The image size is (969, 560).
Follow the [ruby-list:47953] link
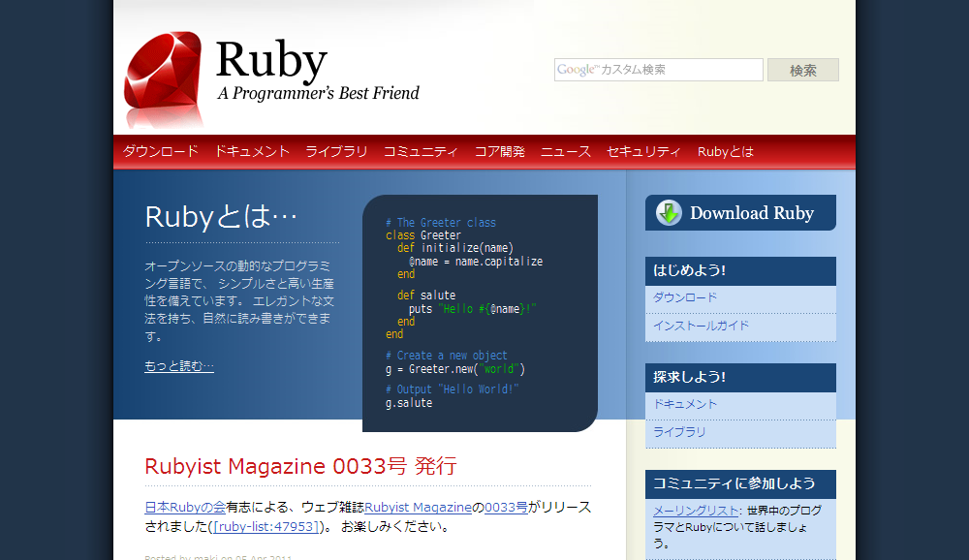click(x=267, y=525)
